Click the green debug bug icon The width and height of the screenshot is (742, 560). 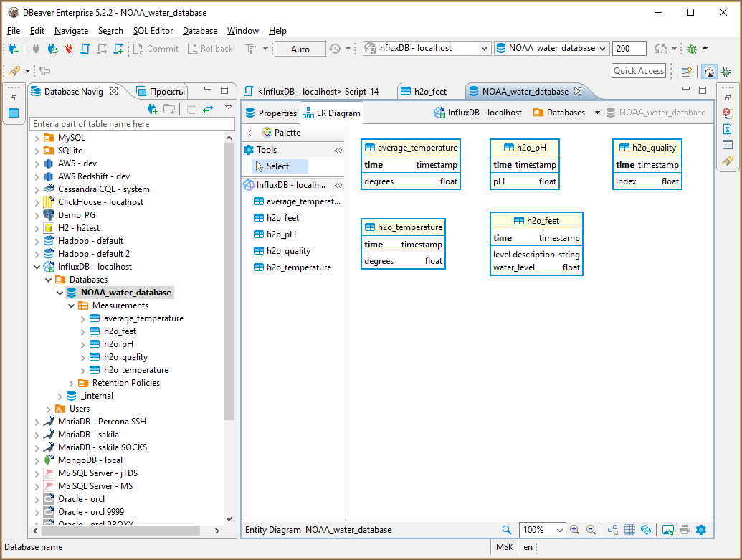(692, 49)
